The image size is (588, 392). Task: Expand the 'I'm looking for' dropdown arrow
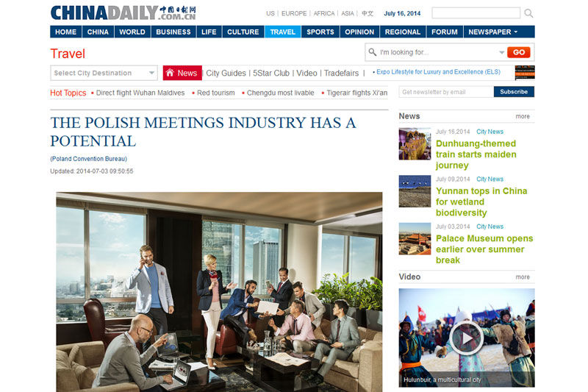click(501, 52)
